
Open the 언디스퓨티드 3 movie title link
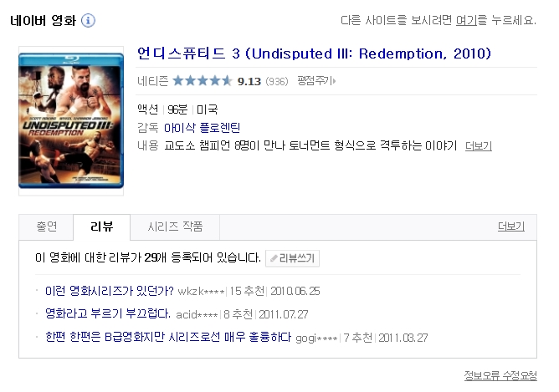[x=314, y=53]
